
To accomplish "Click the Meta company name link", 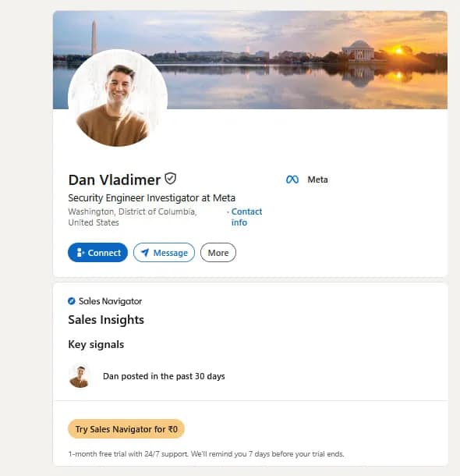I will pos(317,179).
